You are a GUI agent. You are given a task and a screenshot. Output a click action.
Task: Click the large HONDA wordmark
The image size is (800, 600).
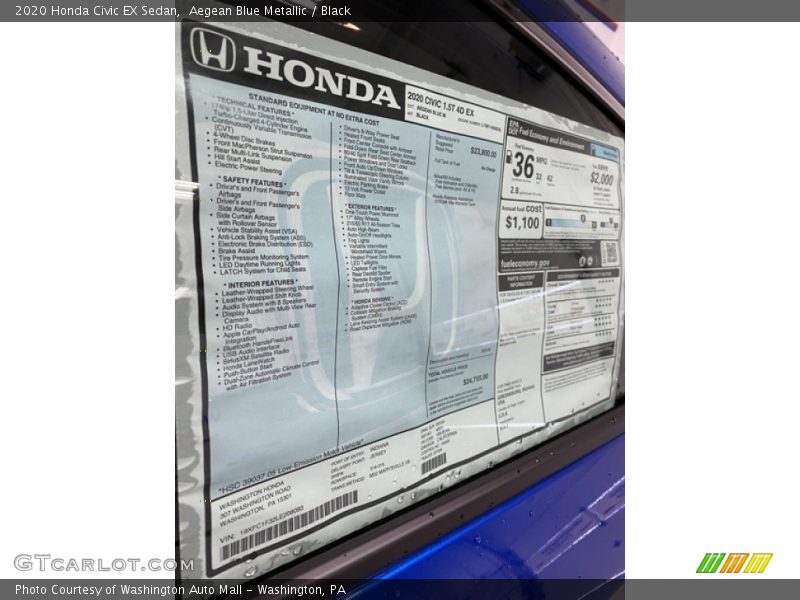click(x=320, y=78)
